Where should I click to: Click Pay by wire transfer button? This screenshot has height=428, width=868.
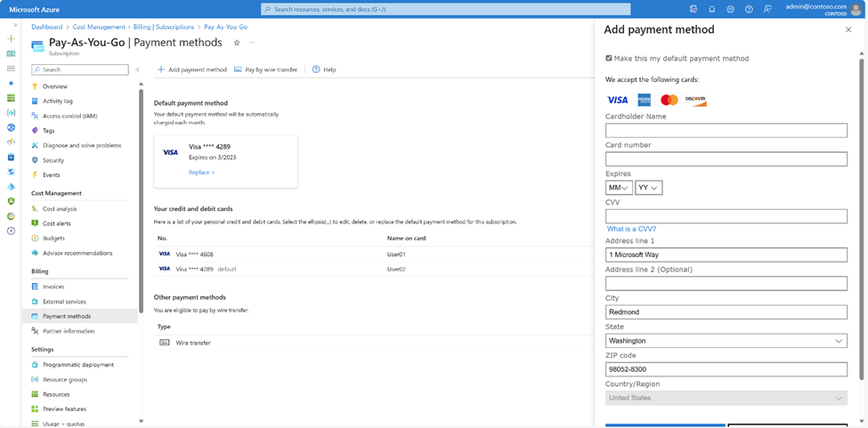click(265, 69)
